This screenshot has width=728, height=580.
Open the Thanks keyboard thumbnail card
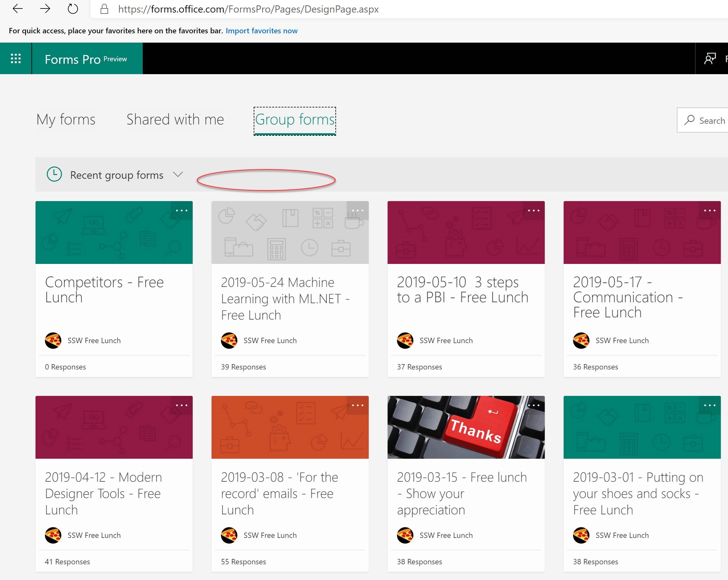coord(466,427)
